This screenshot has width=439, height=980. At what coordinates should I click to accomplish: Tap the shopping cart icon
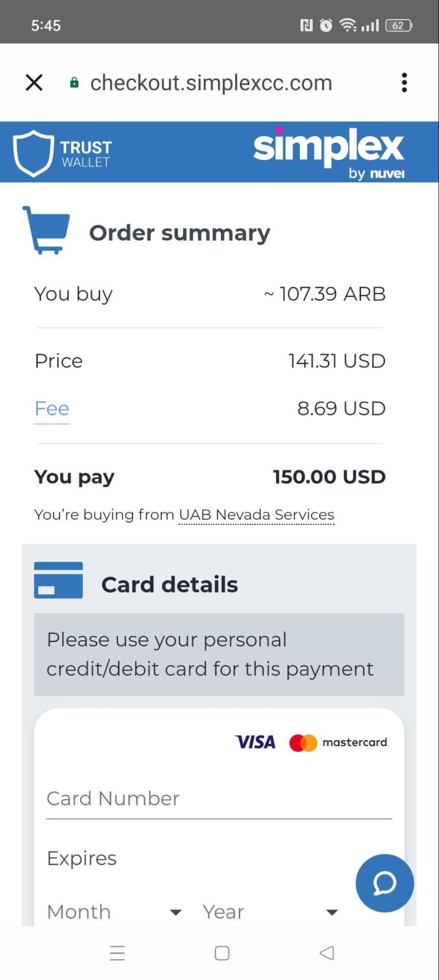[47, 230]
